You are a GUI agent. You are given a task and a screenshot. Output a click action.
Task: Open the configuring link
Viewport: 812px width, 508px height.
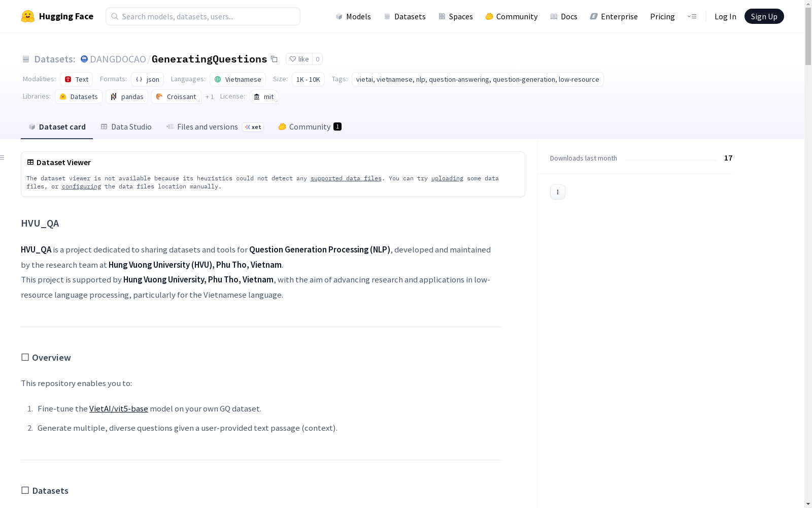pyautogui.click(x=81, y=186)
